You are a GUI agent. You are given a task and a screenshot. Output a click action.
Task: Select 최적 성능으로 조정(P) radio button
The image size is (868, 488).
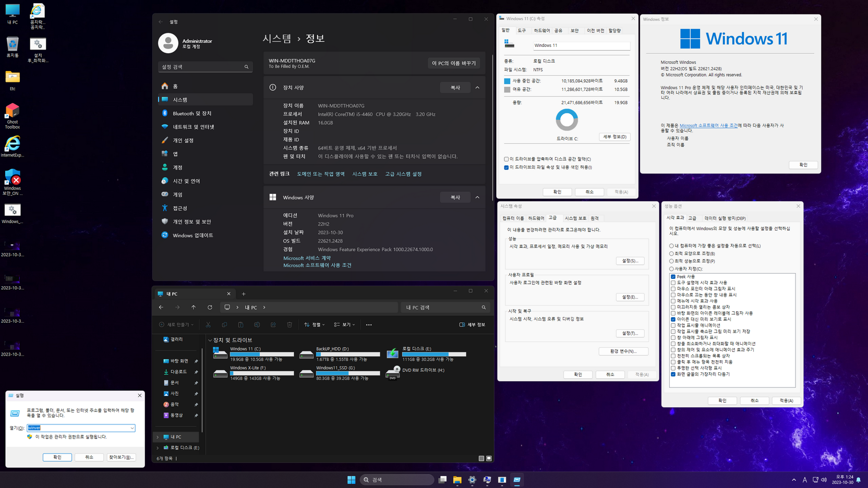[x=671, y=261]
